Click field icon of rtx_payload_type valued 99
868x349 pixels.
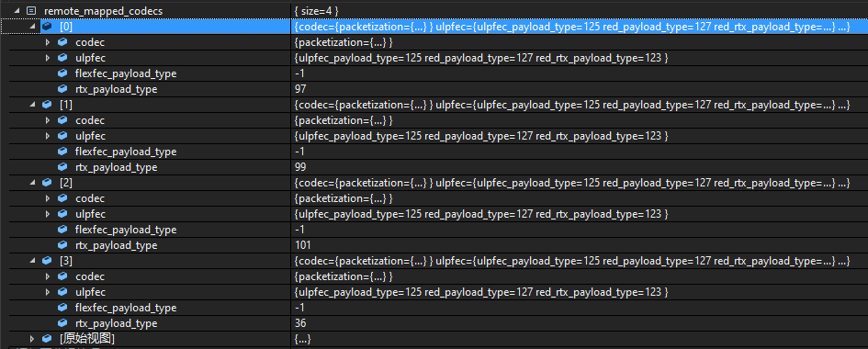click(62, 167)
